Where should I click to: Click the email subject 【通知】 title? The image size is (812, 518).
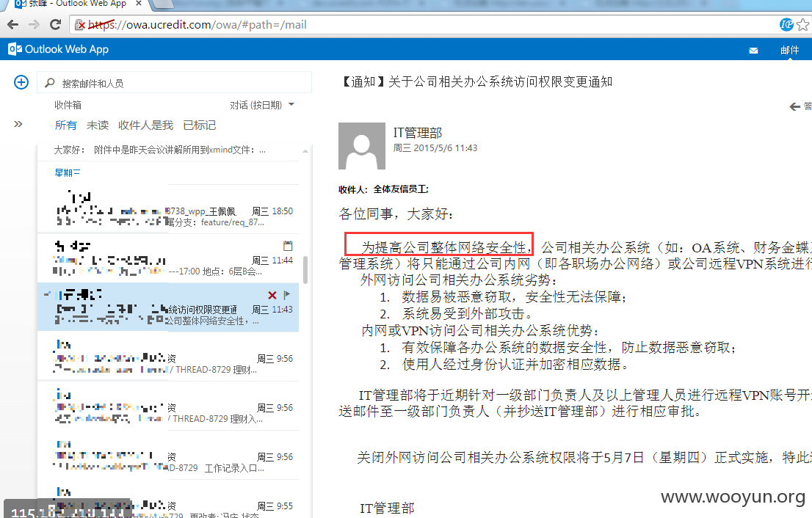(x=476, y=81)
